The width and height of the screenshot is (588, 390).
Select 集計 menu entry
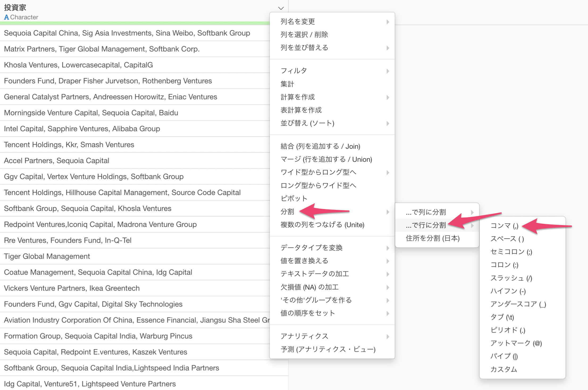332,84
